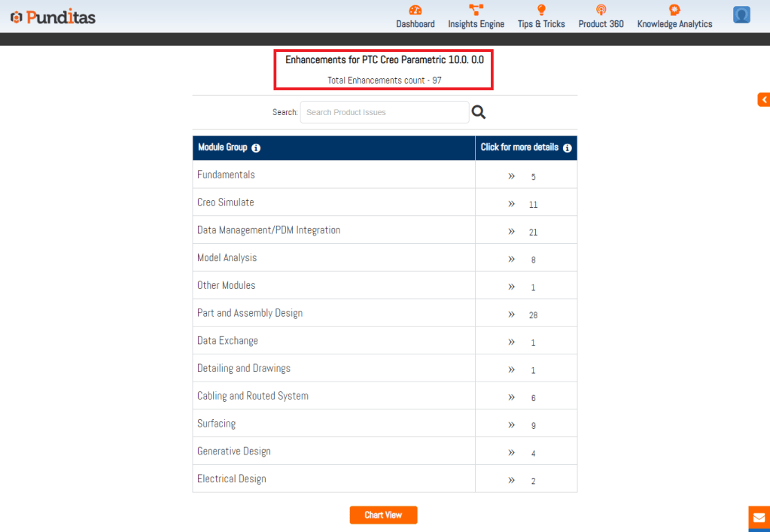Click the Insights Engine icon
This screenshot has height=532, width=770.
point(476,10)
